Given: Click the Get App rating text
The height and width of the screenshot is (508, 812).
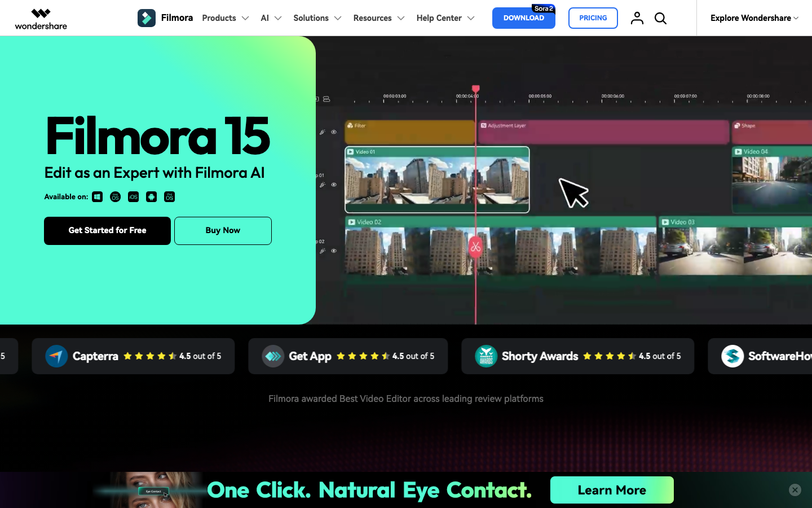Looking at the screenshot, I should pyautogui.click(x=413, y=356).
